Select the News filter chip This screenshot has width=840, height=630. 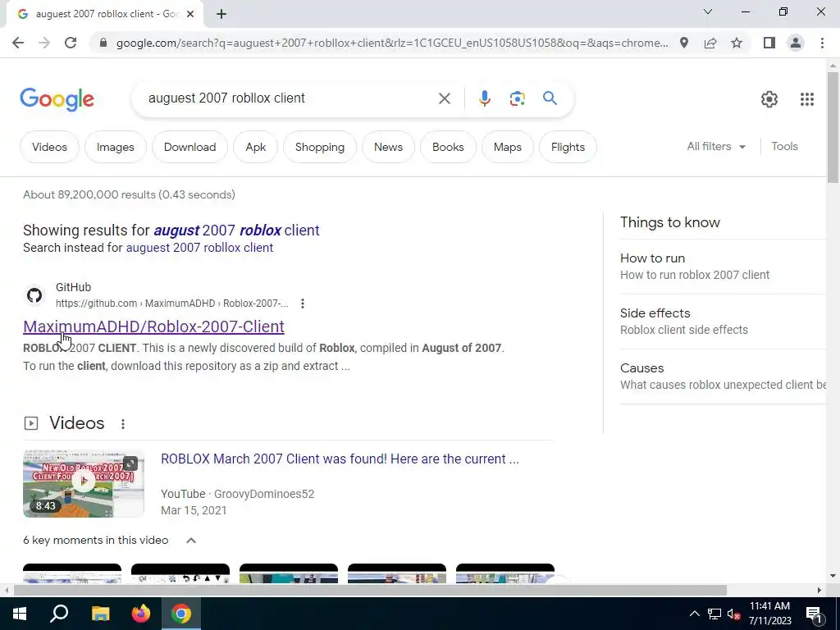tap(388, 147)
